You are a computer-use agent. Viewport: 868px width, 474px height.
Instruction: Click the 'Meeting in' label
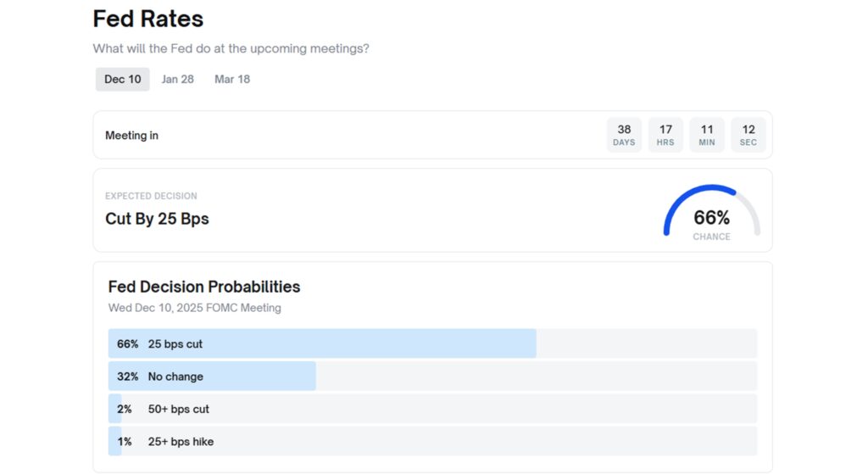pyautogui.click(x=131, y=136)
